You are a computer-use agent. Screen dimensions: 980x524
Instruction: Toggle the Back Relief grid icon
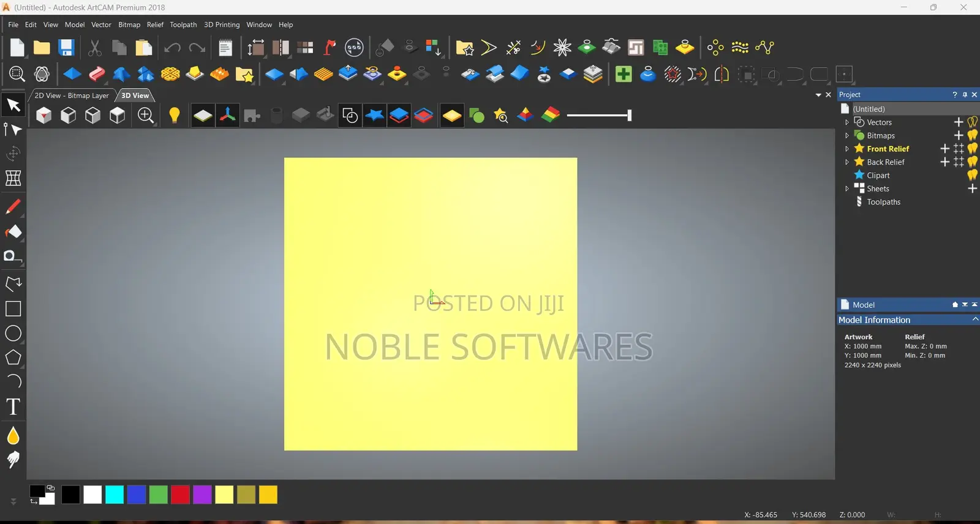point(959,162)
